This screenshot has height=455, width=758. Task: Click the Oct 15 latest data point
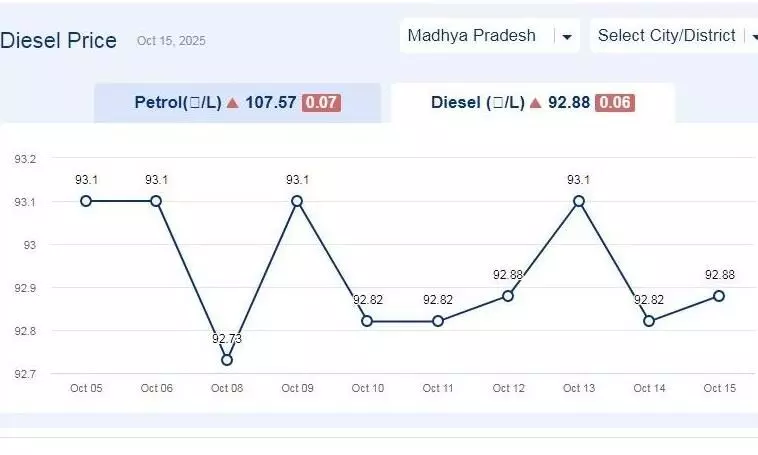[x=719, y=296]
